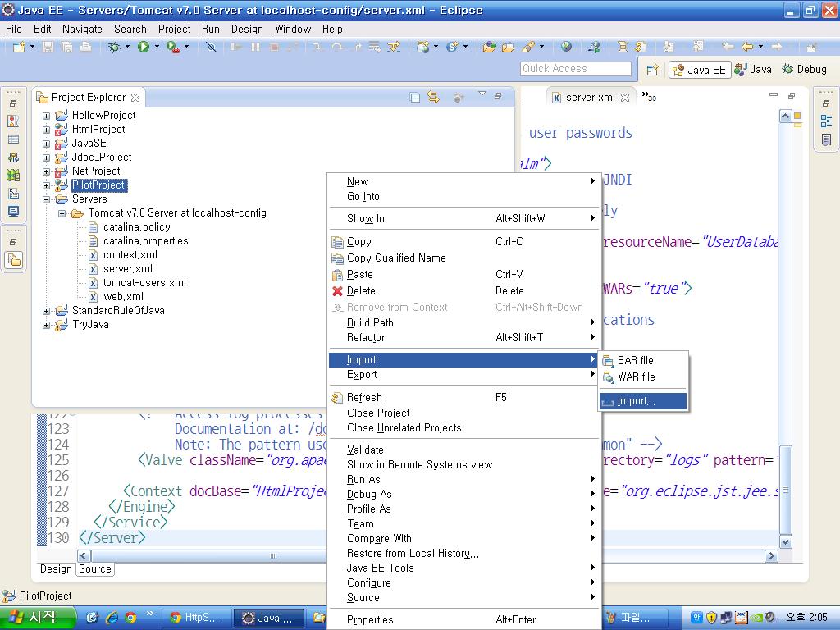Image resolution: width=840 pixels, height=630 pixels.
Task: Click the Back navigation arrow icon
Action: pyautogui.click(x=748, y=47)
